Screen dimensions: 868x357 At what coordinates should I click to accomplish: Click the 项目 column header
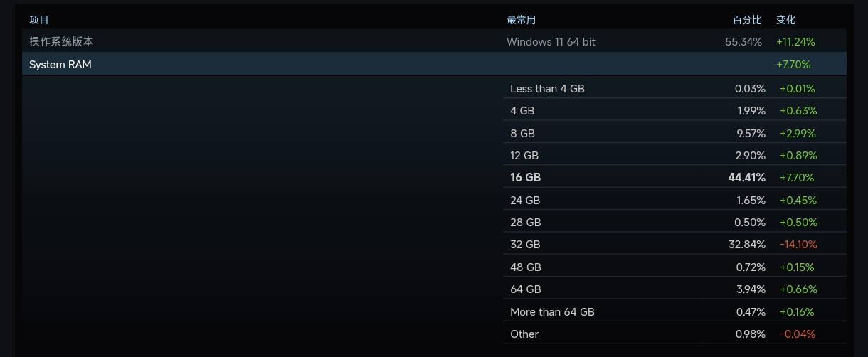39,20
